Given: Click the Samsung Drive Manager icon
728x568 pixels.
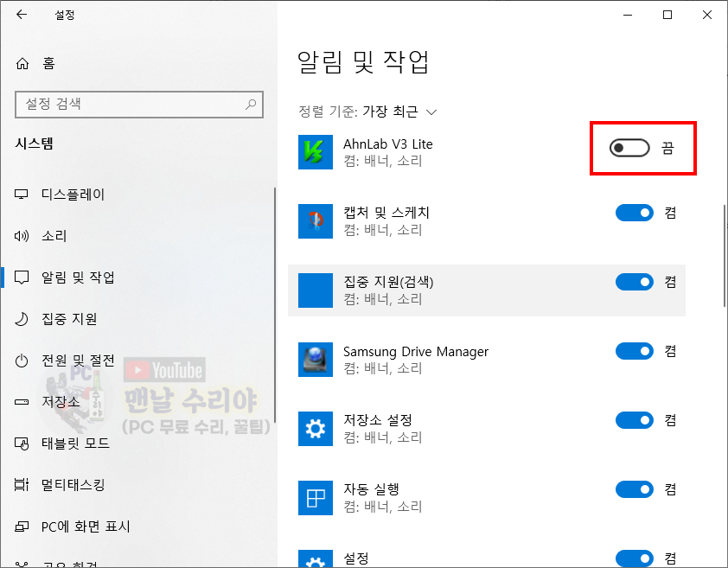Looking at the screenshot, I should pos(316,360).
